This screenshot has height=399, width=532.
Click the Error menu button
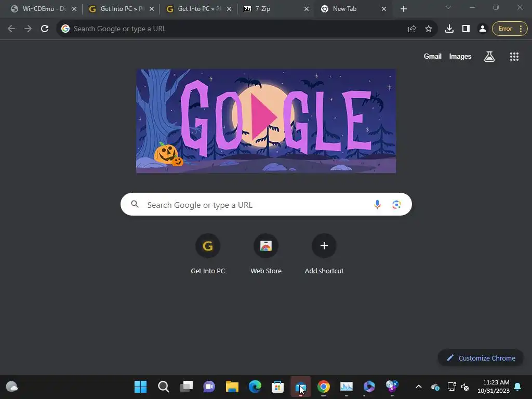tap(510, 29)
